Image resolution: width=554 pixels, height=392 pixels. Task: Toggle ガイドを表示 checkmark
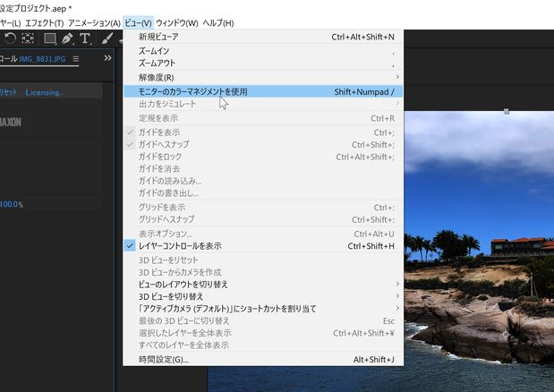coord(263,132)
